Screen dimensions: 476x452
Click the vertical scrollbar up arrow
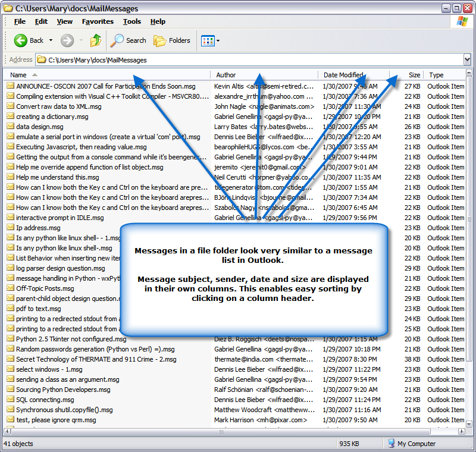[x=469, y=73]
